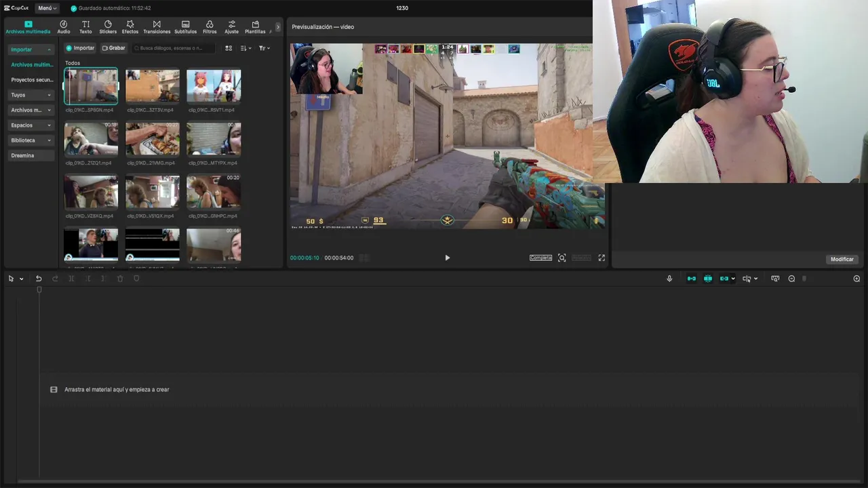Select clip_01KD...GNHPC.mp4 thumbnail
868x488 pixels.
coord(214,192)
